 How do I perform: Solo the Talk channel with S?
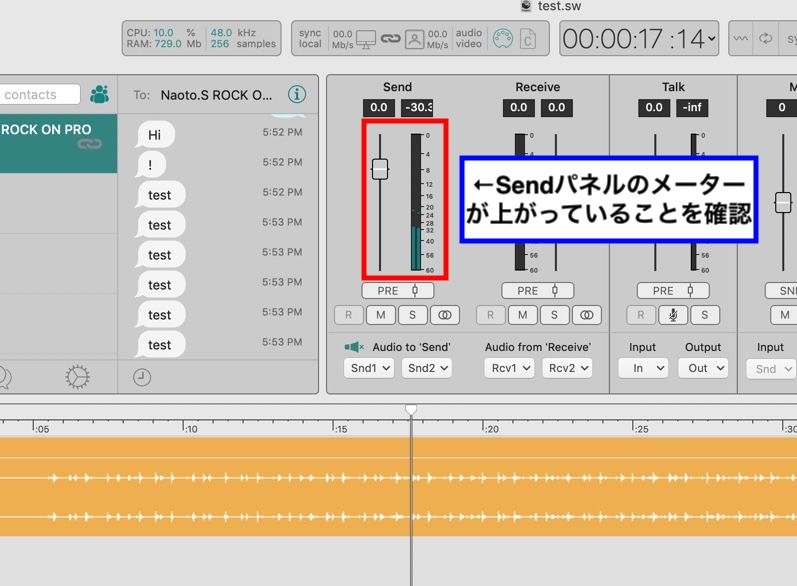point(704,315)
